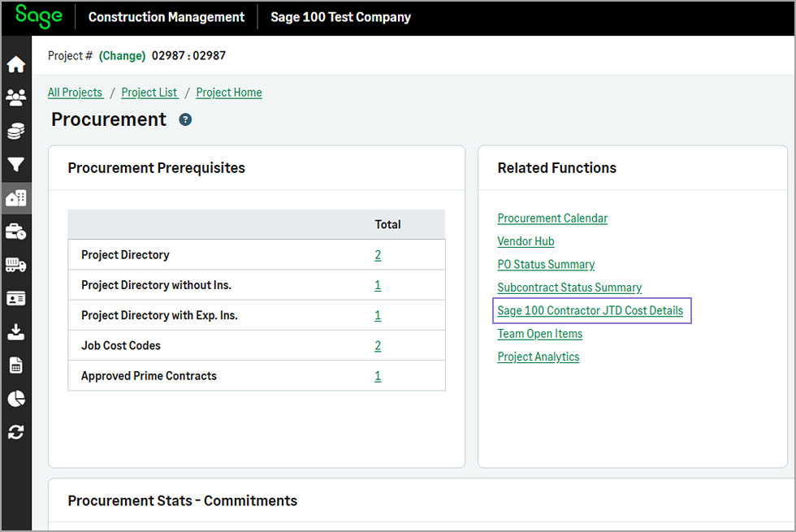
Task: Click project number 02987 : 02987
Action: 188,55
